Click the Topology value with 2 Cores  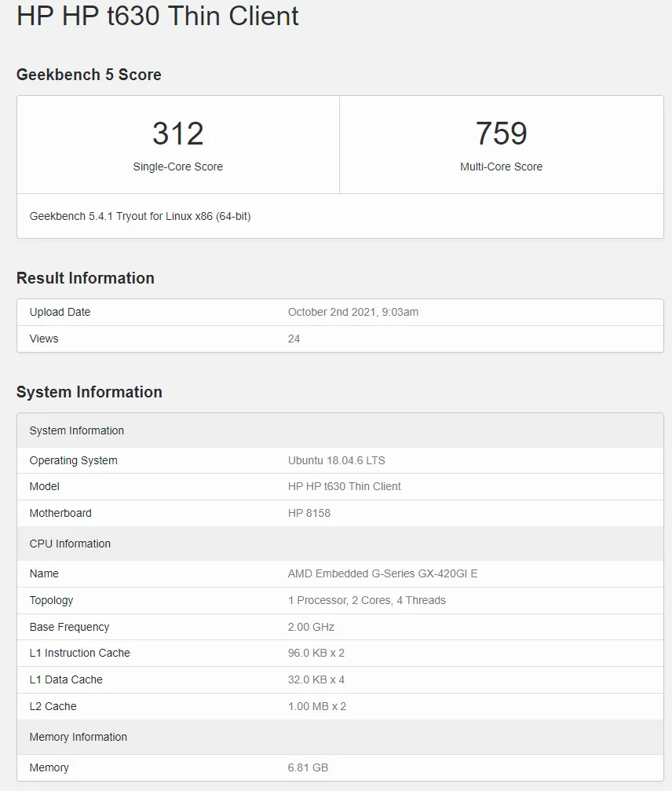pyautogui.click(x=367, y=600)
